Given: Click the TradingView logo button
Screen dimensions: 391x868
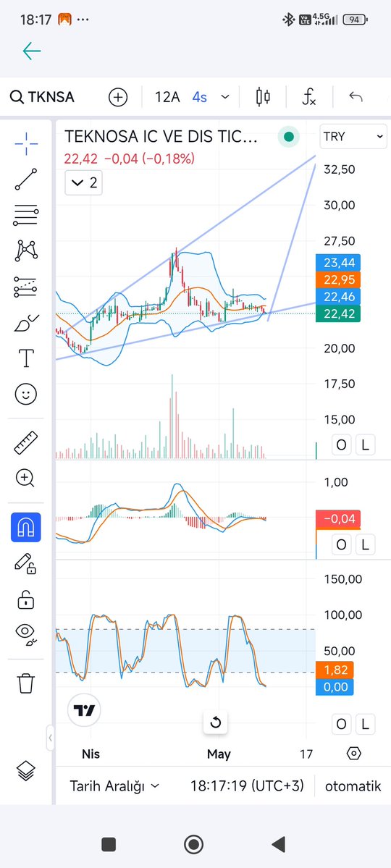Looking at the screenshot, I should coord(84,710).
